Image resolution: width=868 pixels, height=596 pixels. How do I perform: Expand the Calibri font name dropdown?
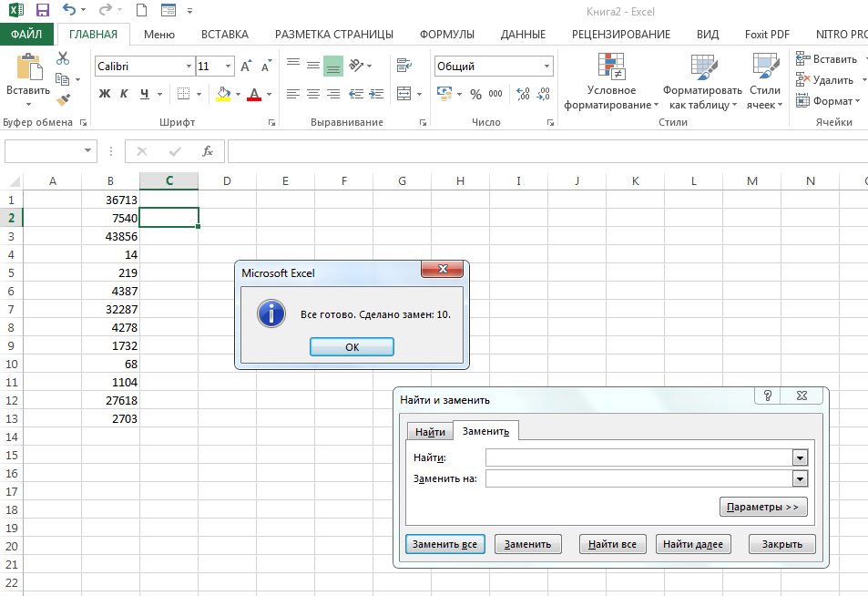[189, 67]
